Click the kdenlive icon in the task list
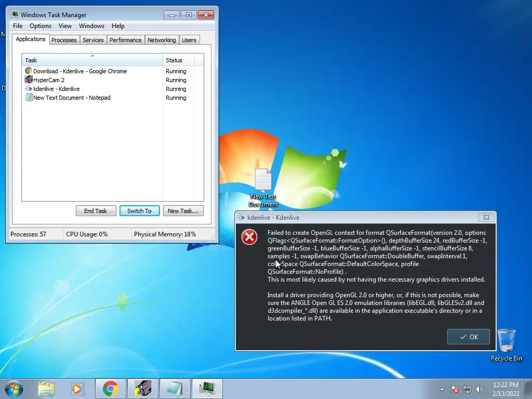The height and width of the screenshot is (399, 532). [x=29, y=88]
